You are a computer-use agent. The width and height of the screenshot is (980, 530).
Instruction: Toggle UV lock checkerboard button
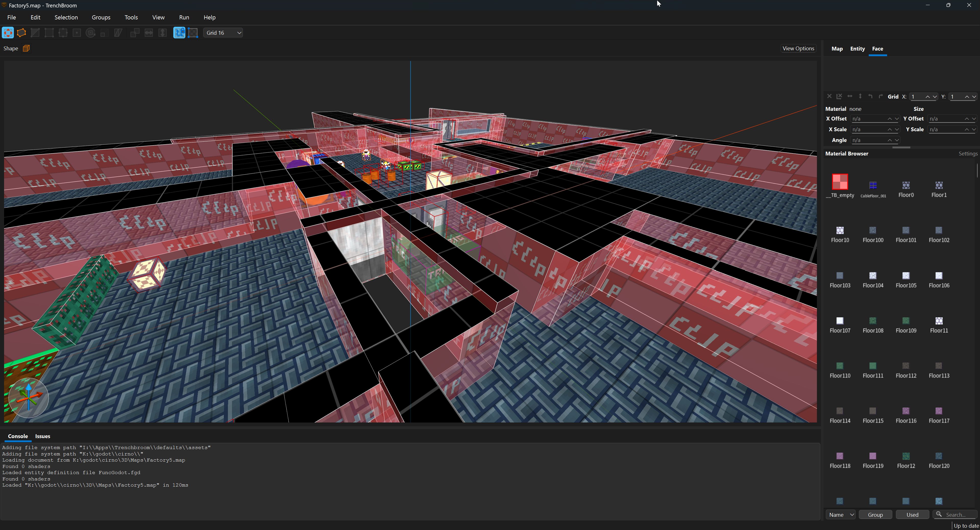pyautogui.click(x=193, y=33)
